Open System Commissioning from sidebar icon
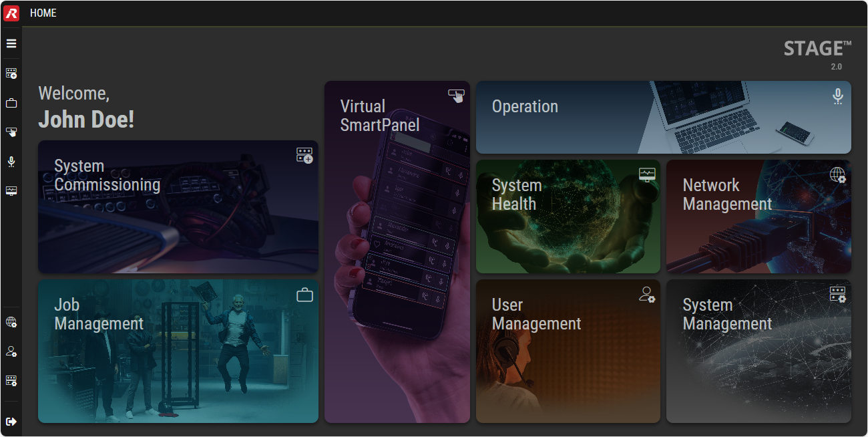The height and width of the screenshot is (437, 868). click(11, 74)
